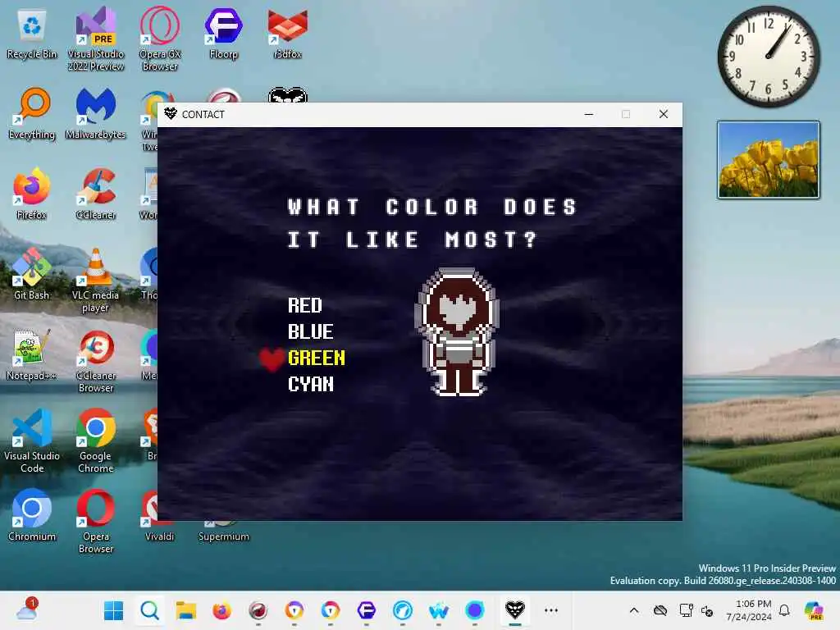This screenshot has width=840, height=630.
Task: Show more taskbar apps via ellipsis
Action: pos(551,610)
